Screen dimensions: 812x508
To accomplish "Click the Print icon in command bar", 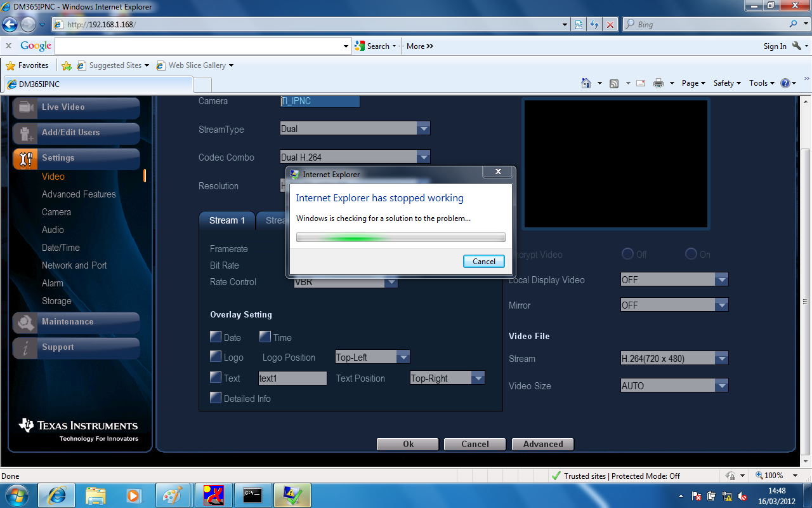I will [658, 83].
